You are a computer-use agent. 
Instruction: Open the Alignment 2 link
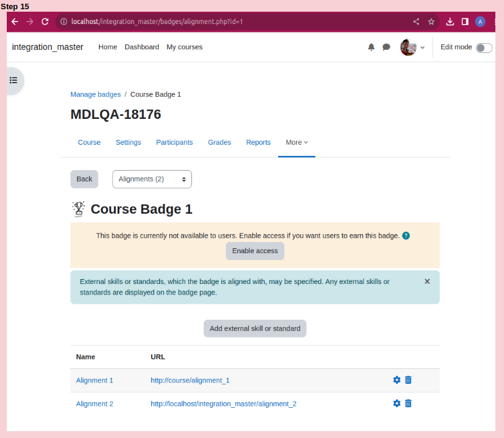95,404
